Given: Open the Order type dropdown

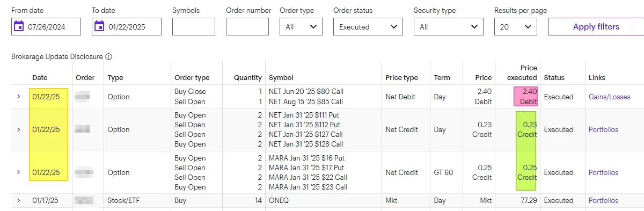Looking at the screenshot, I should [301, 27].
